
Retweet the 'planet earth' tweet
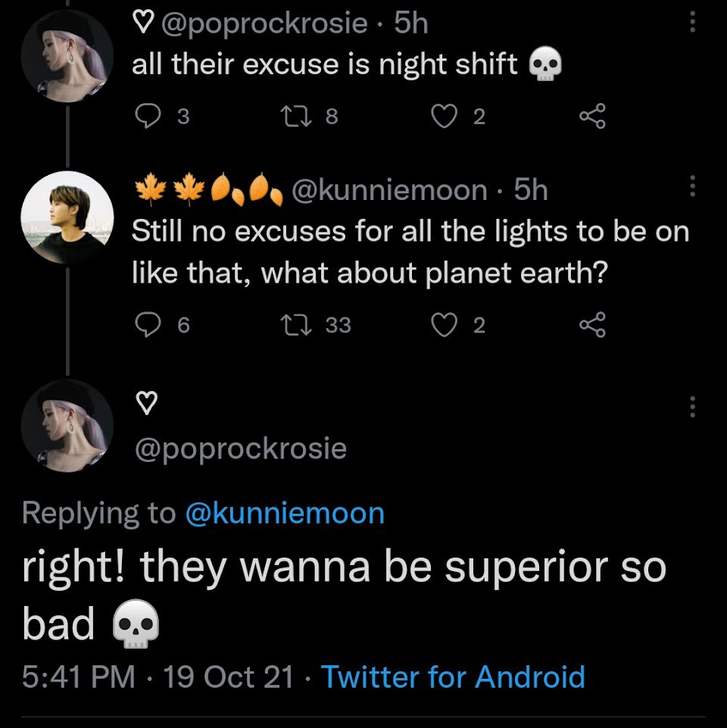[296, 324]
